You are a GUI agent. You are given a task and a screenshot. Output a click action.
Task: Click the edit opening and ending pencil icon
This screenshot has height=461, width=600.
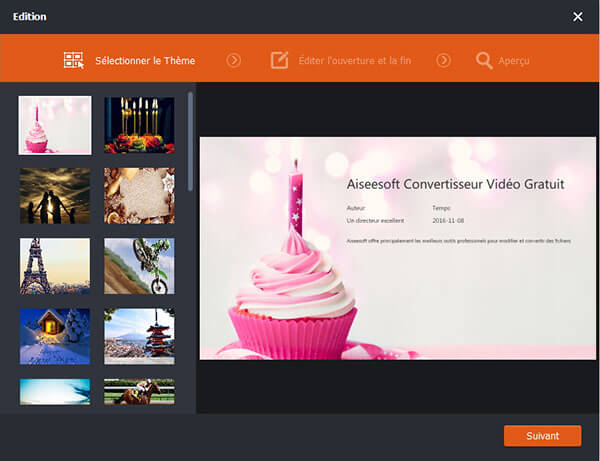[x=280, y=61]
